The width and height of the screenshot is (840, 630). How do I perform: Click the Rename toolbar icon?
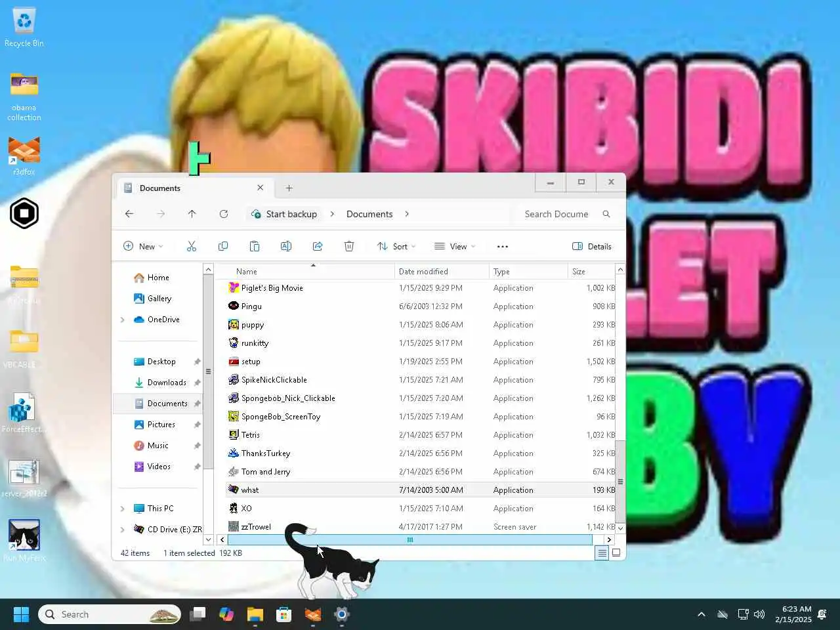click(286, 246)
